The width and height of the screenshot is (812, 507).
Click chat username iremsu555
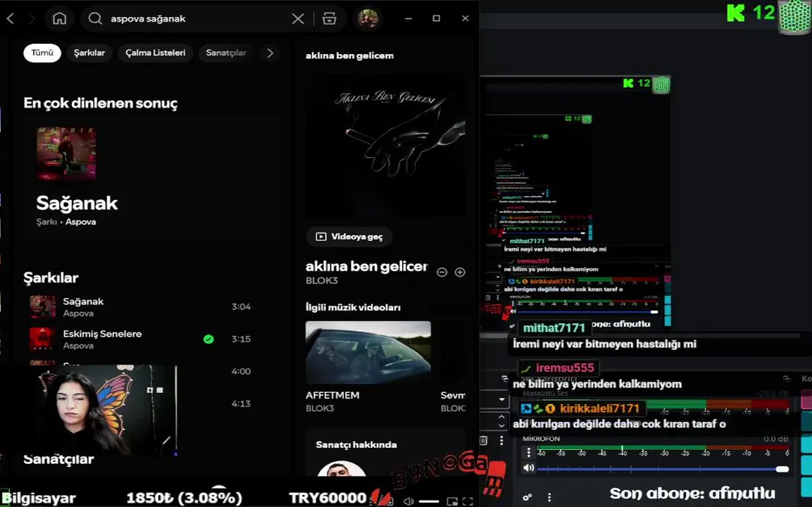[x=565, y=368]
